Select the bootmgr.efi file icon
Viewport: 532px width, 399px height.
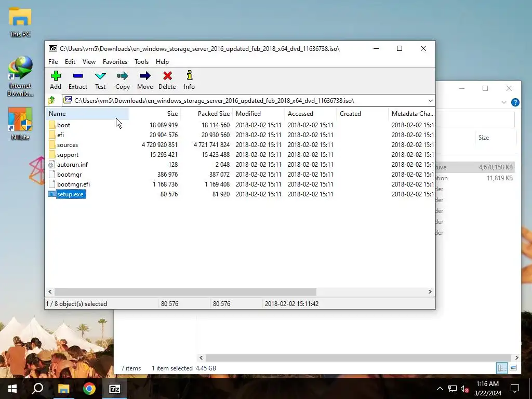51,184
